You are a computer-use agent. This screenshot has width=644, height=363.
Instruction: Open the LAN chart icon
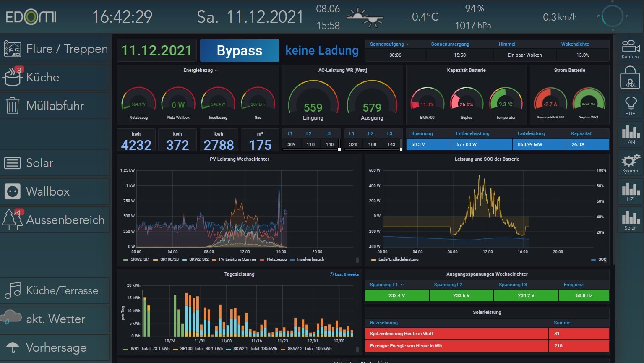click(630, 134)
